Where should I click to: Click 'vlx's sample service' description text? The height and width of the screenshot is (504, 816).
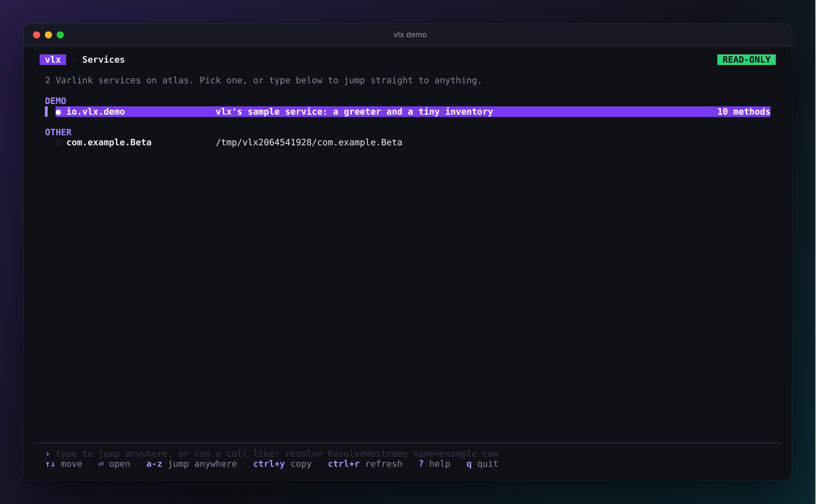354,112
